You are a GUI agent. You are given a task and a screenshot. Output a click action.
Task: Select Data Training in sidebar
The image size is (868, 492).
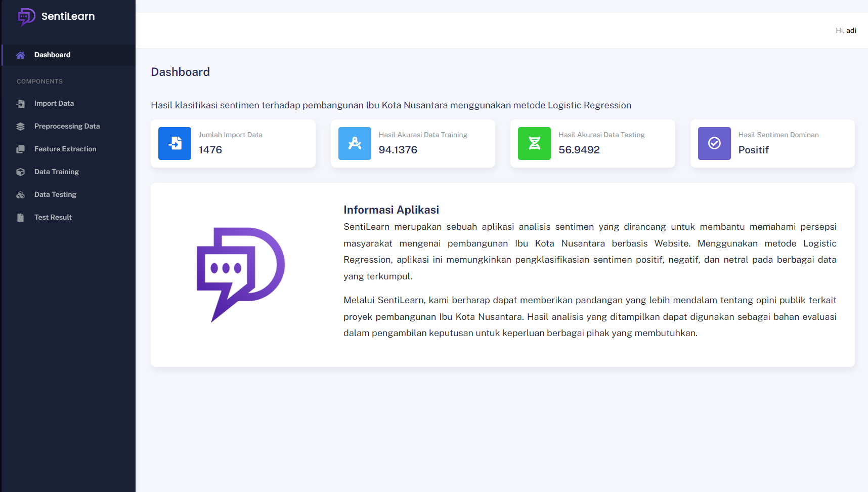point(57,172)
